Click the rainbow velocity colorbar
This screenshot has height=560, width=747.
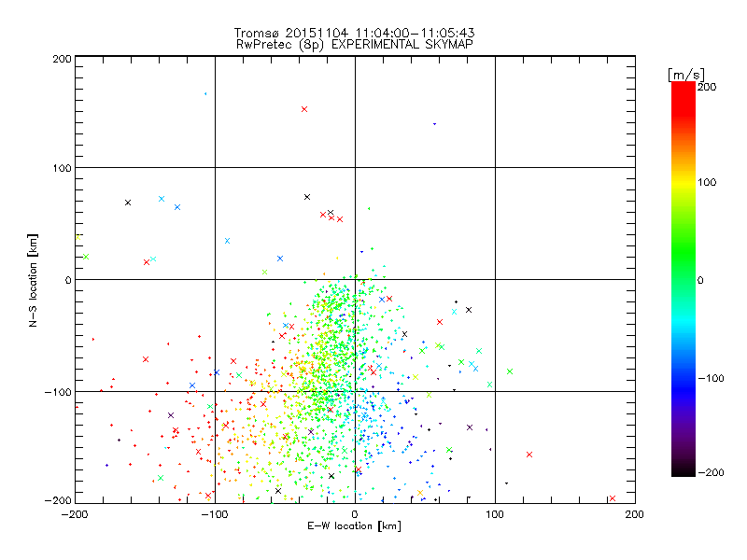pyautogui.click(x=684, y=279)
